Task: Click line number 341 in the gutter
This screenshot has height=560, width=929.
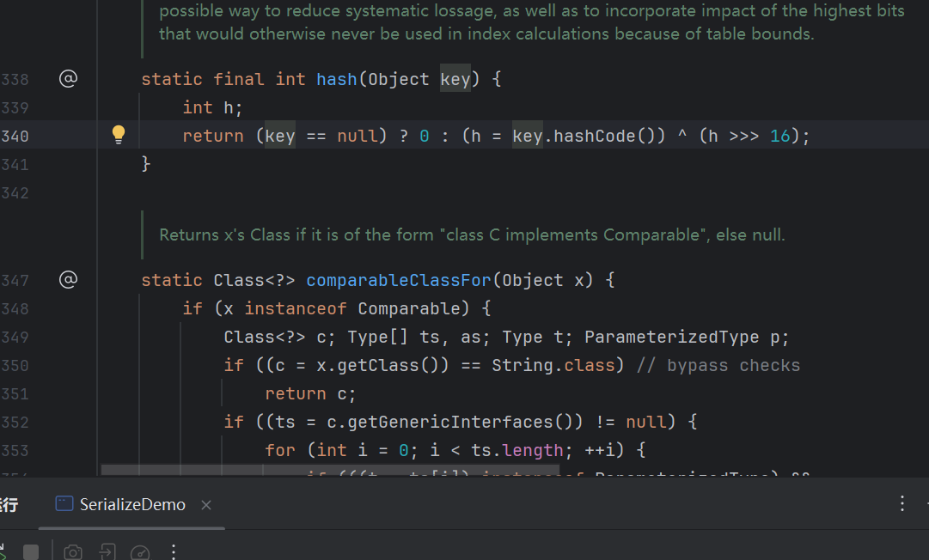Action: [15, 165]
